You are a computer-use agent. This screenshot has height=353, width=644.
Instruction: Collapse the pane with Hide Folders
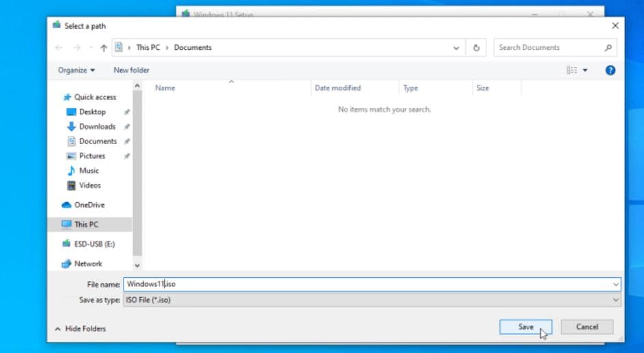point(80,328)
